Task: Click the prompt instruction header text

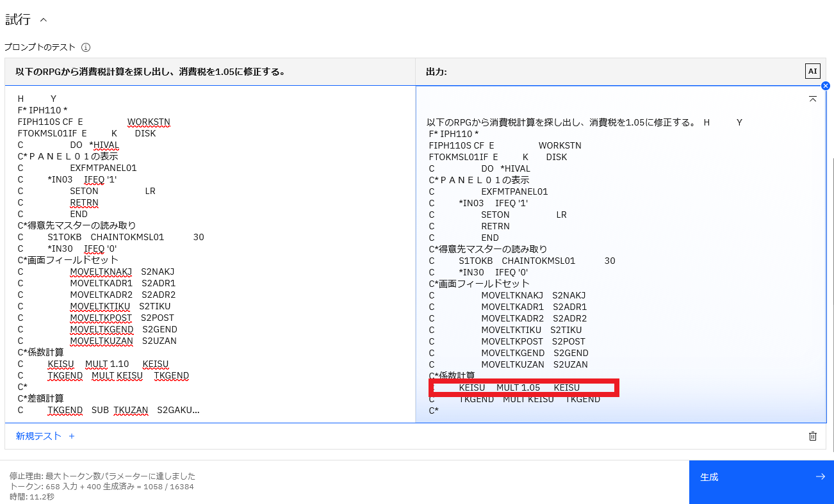Action: pos(150,72)
